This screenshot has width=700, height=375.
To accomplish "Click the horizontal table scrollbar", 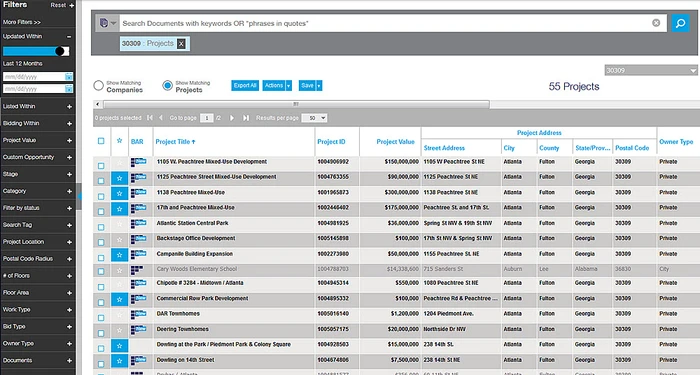I will 296,104.
